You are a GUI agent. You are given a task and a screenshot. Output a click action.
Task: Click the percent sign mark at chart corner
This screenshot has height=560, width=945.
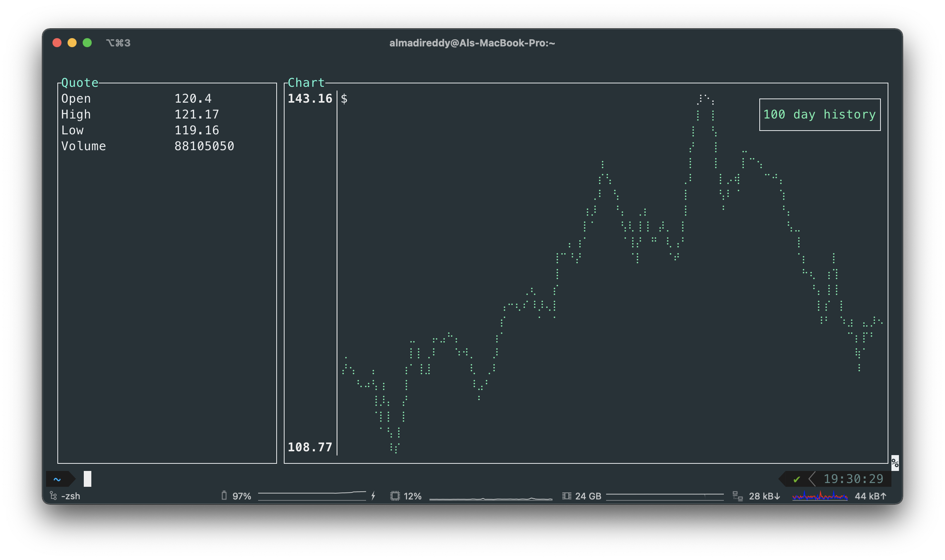(x=895, y=463)
